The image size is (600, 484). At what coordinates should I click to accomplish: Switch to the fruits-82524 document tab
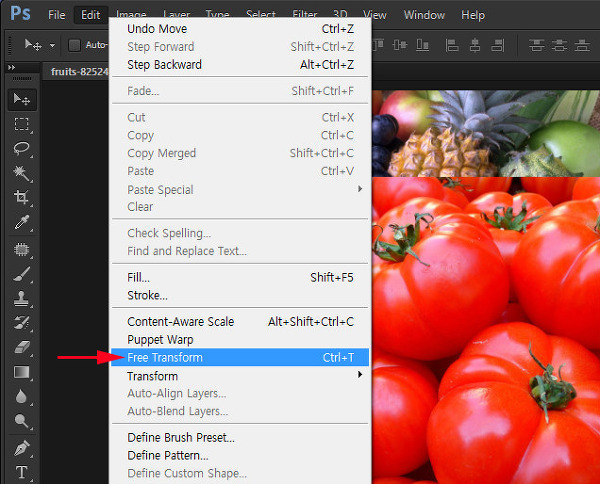click(x=76, y=72)
